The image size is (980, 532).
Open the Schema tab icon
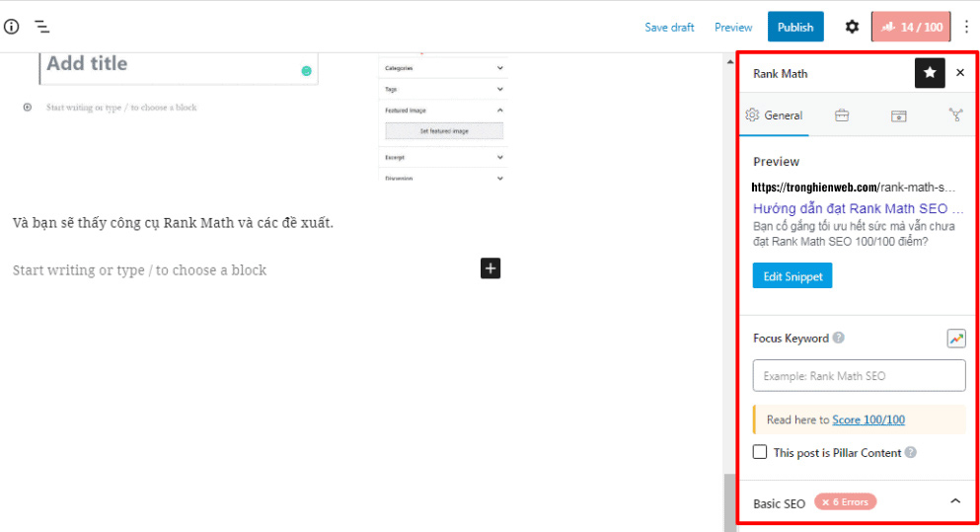pos(899,115)
